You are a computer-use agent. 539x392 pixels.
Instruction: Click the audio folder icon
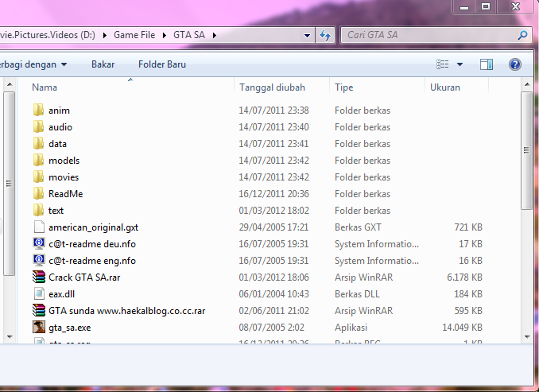(x=38, y=127)
